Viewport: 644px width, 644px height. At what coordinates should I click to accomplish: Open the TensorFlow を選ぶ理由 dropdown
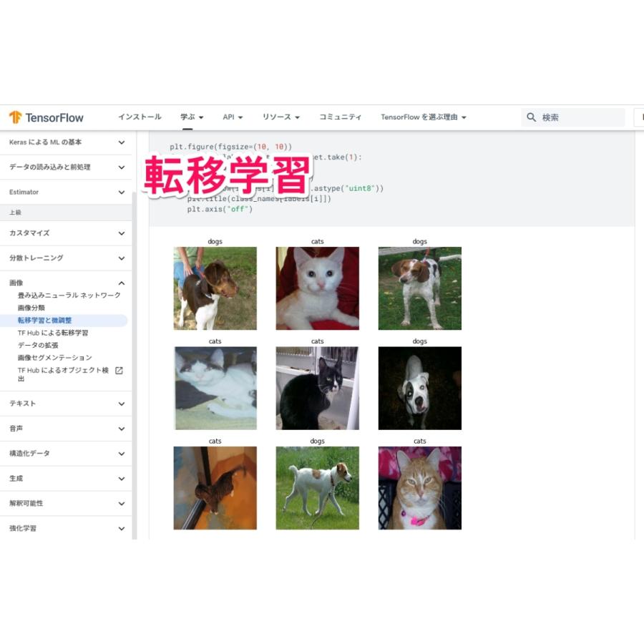(423, 117)
